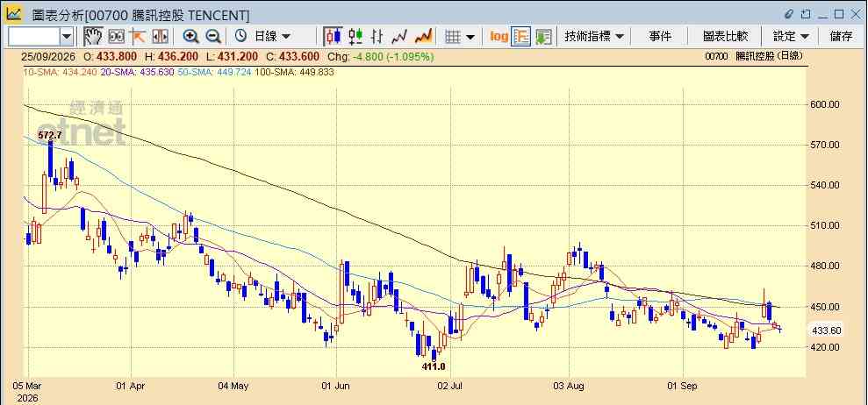The image size is (868, 405).
Task: Open the grid options dropdown arrow
Action: tap(470, 37)
